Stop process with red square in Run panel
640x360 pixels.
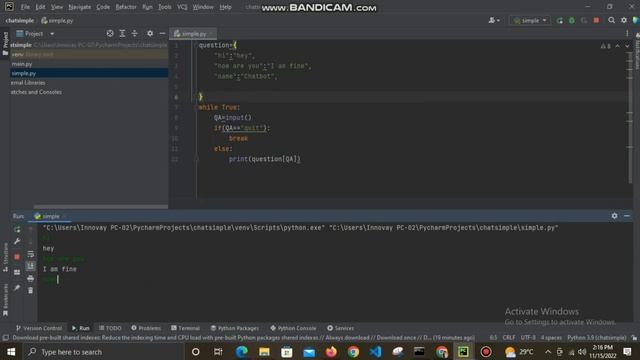17,257
